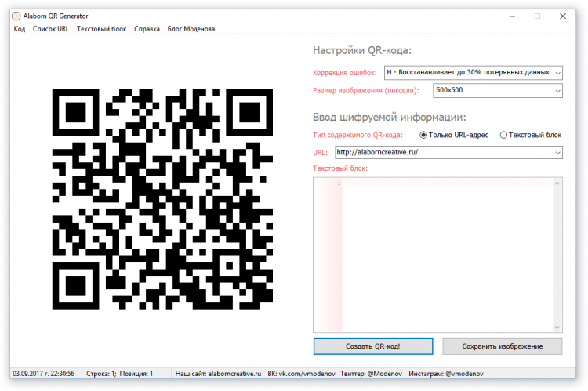
Task: Click the Создать QR-код! button
Action: (x=373, y=346)
